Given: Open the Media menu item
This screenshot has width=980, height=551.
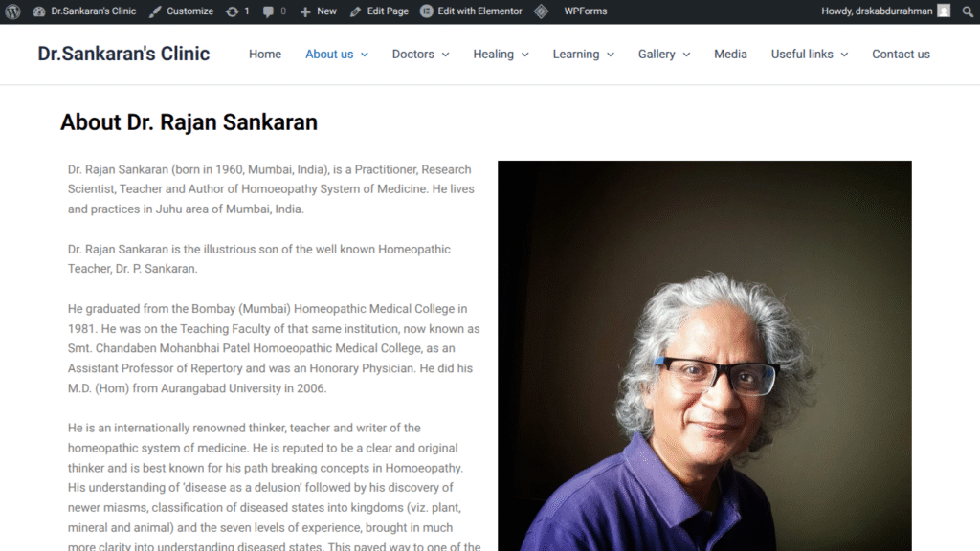Looking at the screenshot, I should click(x=730, y=55).
